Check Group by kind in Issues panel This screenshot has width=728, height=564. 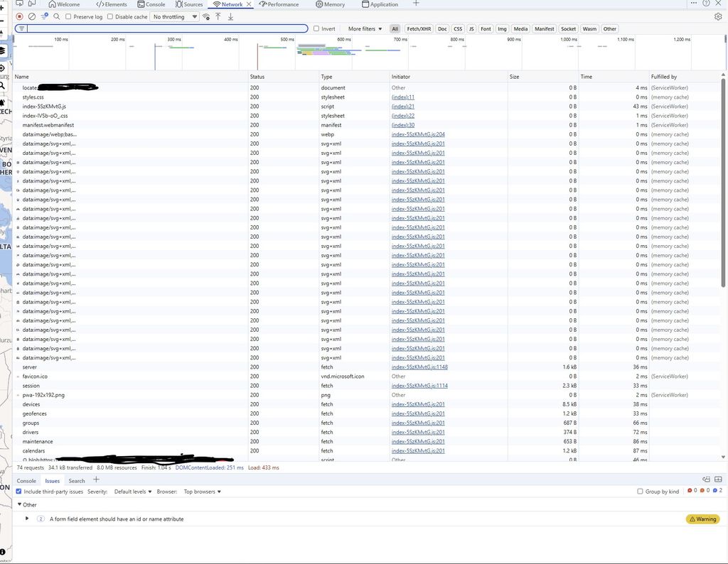(641, 491)
